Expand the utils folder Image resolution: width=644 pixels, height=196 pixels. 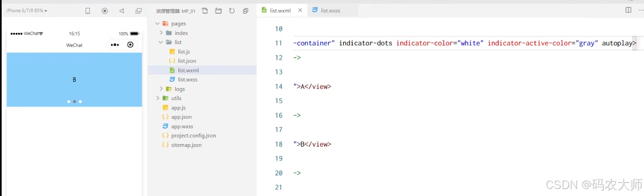pyautogui.click(x=158, y=98)
